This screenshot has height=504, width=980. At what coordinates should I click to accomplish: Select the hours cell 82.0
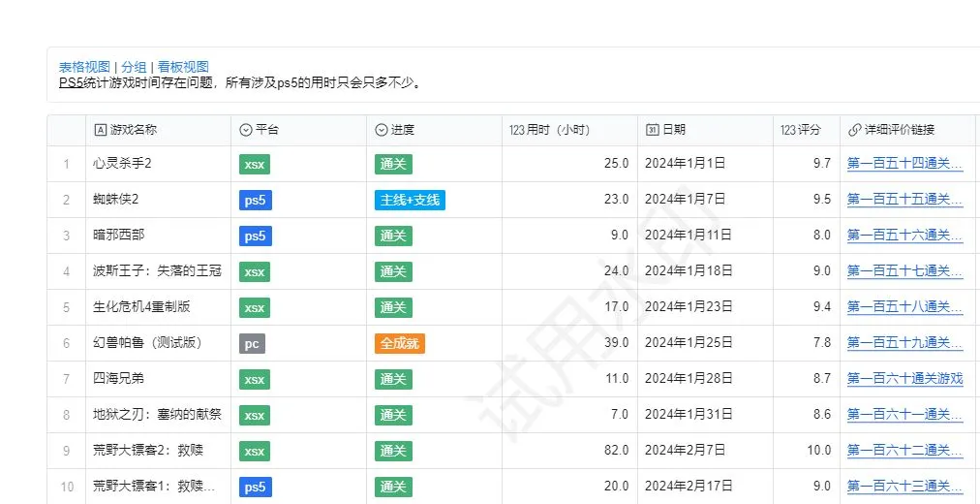click(570, 451)
